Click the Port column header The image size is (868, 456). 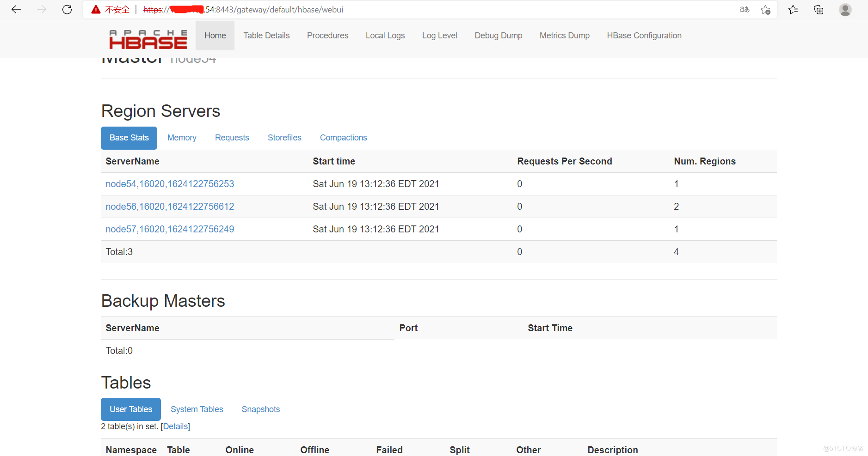pyautogui.click(x=408, y=328)
